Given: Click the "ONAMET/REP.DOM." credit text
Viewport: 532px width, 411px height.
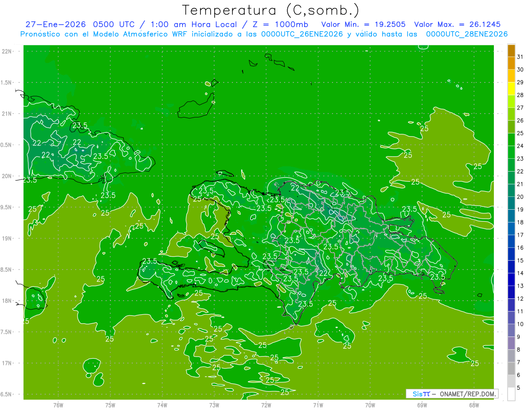Looking at the screenshot, I should (467, 394).
